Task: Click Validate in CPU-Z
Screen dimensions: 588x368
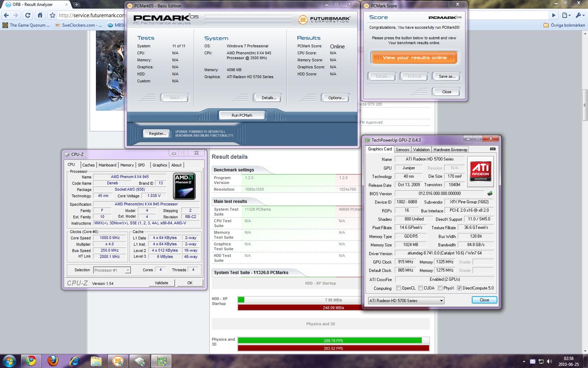Action: tap(161, 283)
